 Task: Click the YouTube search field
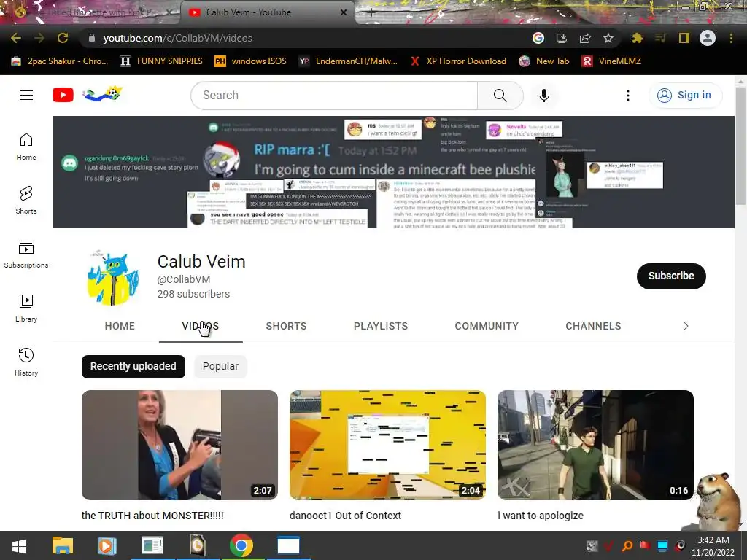tap(334, 96)
